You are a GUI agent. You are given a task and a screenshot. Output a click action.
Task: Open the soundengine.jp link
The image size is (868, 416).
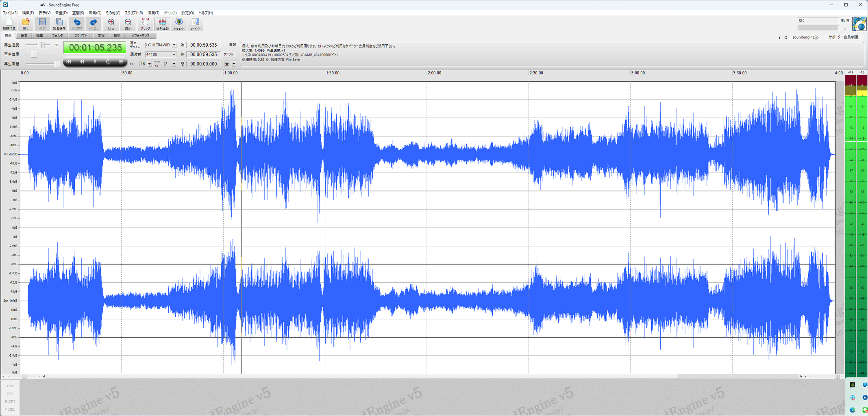[805, 37]
